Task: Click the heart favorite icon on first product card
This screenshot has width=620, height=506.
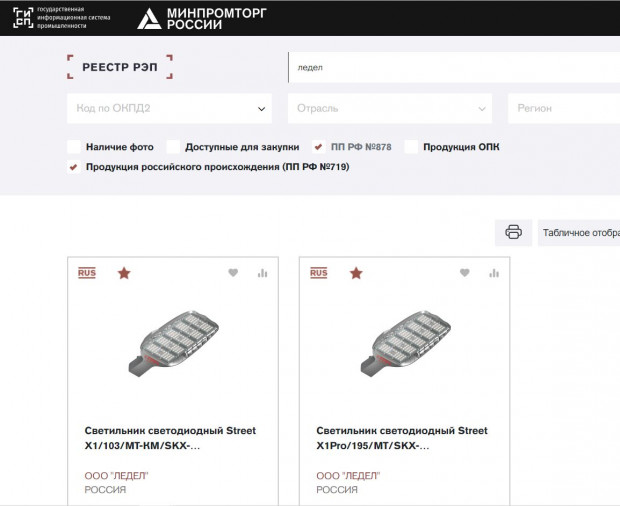Action: point(233,273)
